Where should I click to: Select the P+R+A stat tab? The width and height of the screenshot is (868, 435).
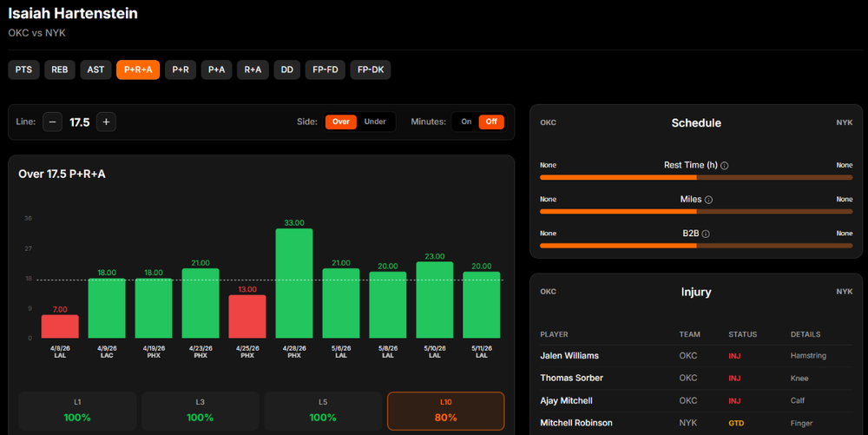(x=138, y=69)
